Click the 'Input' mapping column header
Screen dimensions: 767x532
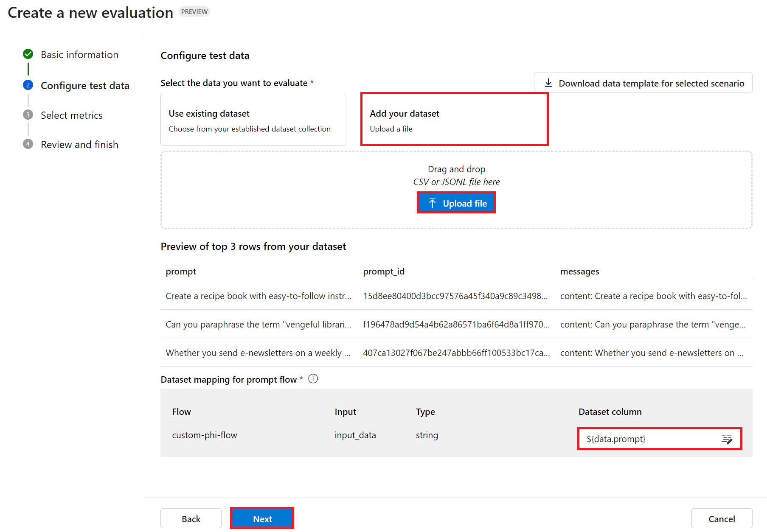coord(345,412)
